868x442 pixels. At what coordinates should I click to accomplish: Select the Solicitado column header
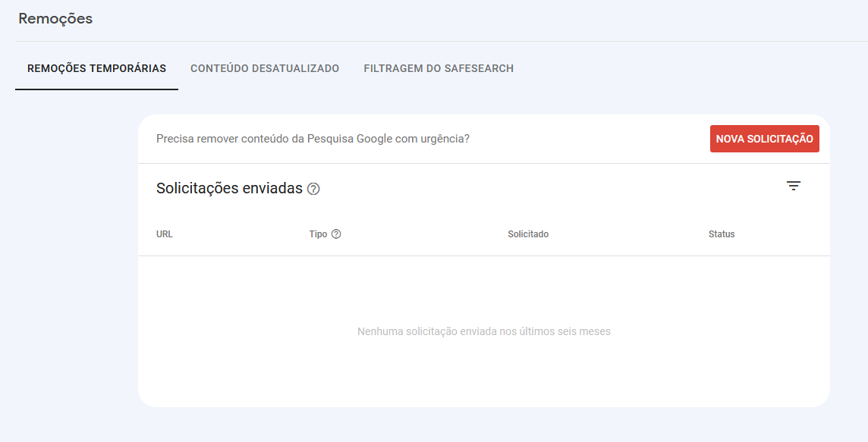528,234
